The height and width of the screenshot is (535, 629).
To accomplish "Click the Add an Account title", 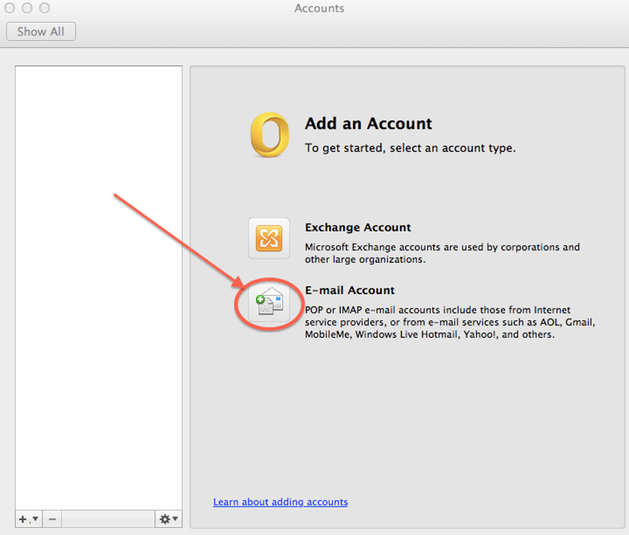I will pyautogui.click(x=368, y=123).
